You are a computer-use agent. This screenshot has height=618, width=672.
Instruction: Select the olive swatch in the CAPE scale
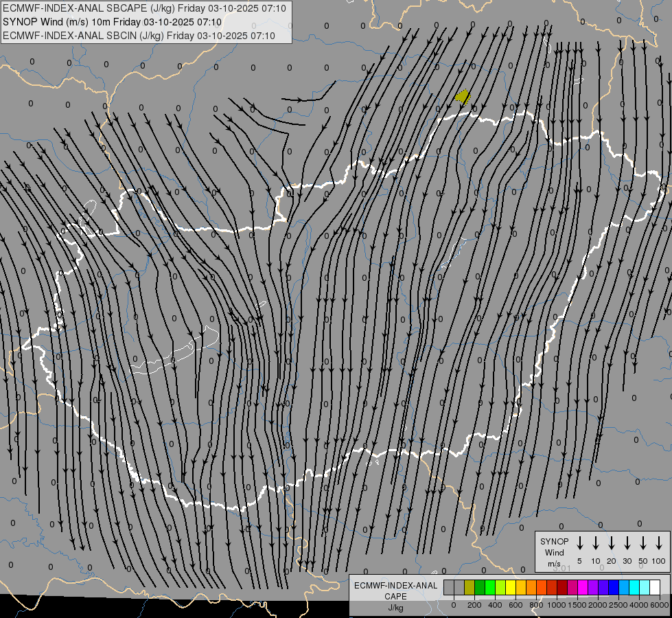pos(470,587)
